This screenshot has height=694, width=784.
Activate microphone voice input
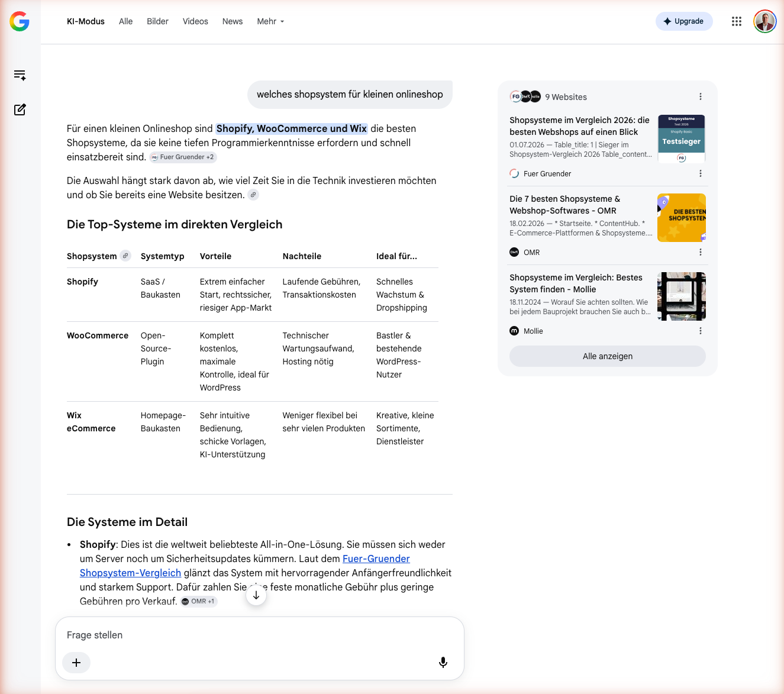pos(443,663)
